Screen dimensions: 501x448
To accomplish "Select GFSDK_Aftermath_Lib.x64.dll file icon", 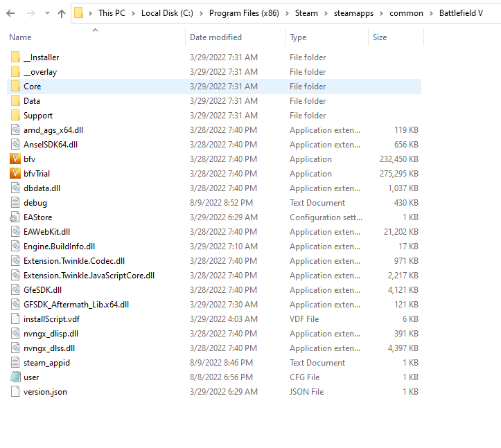I will coord(15,304).
